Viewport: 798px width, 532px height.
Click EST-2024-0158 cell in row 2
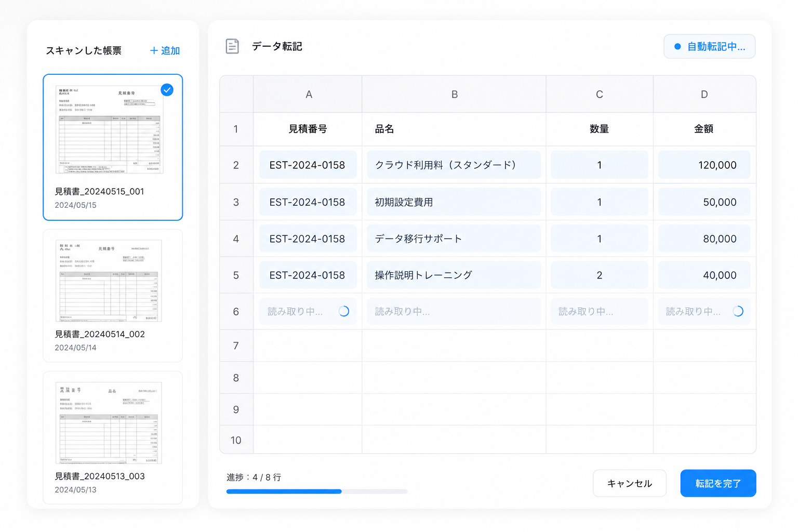tap(308, 165)
